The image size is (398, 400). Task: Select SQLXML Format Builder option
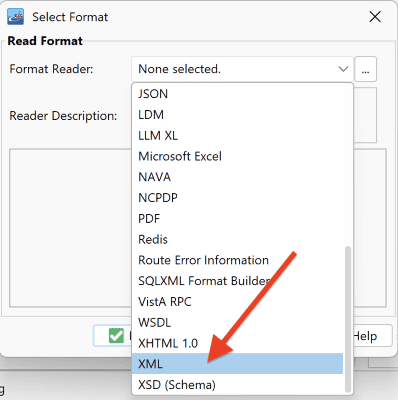238,281
